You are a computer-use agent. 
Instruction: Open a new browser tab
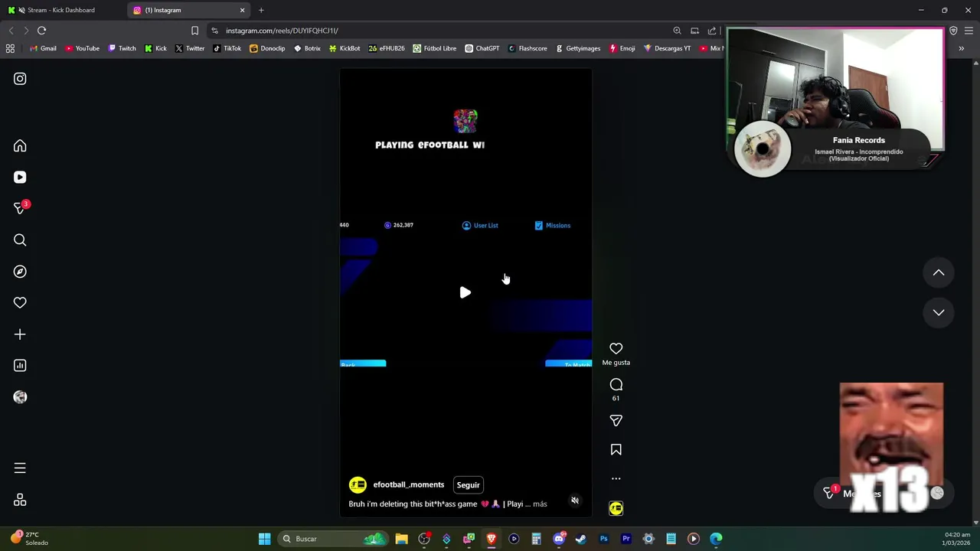point(261,10)
